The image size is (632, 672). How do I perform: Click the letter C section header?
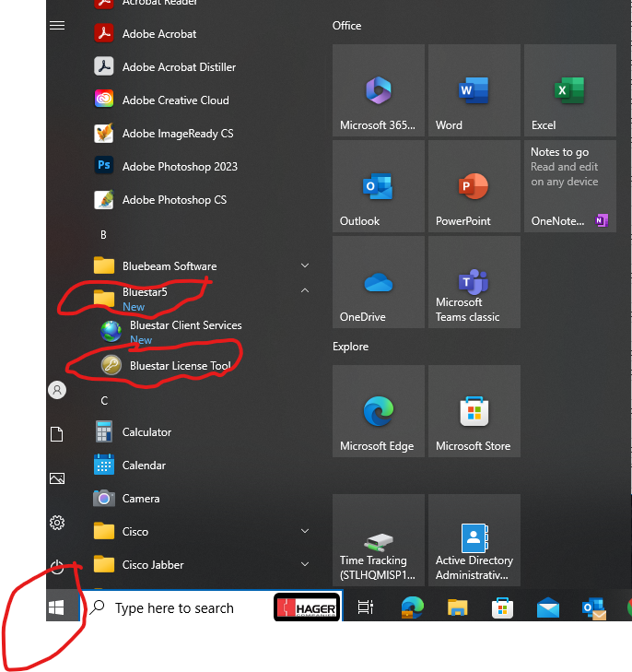(x=104, y=401)
